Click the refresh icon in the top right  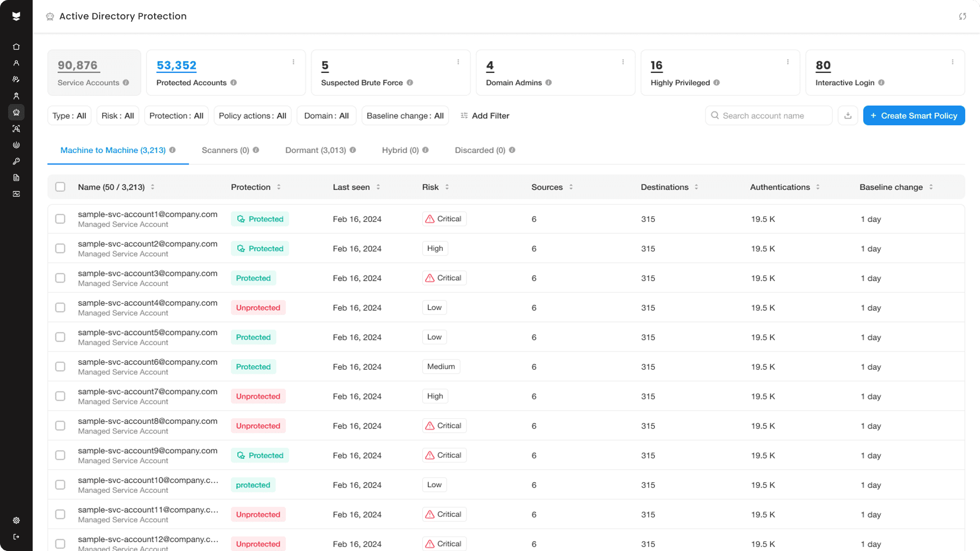click(962, 16)
